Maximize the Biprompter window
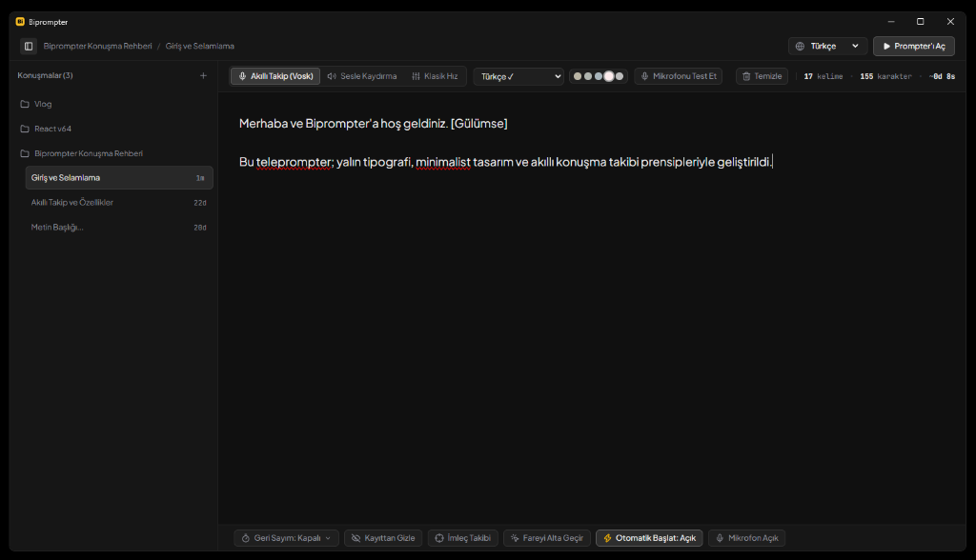The image size is (976, 560). [921, 21]
